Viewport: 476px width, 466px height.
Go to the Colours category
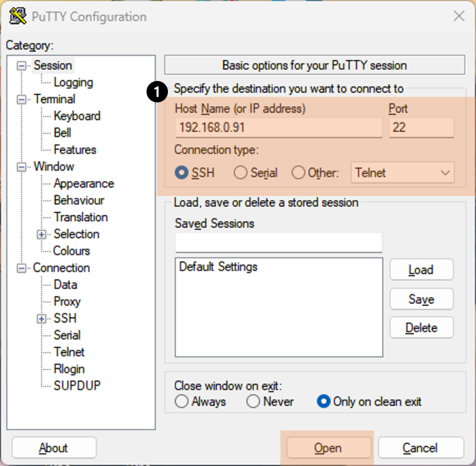pyautogui.click(x=71, y=251)
